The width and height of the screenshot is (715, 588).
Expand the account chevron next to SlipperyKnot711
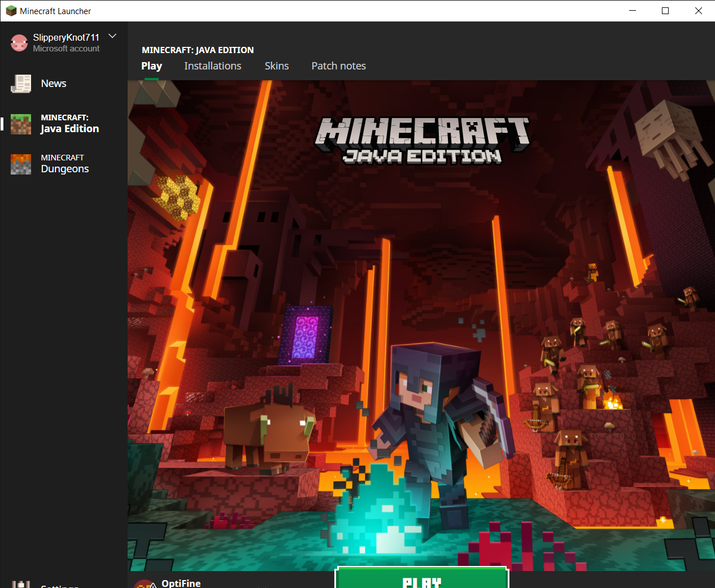(x=112, y=36)
